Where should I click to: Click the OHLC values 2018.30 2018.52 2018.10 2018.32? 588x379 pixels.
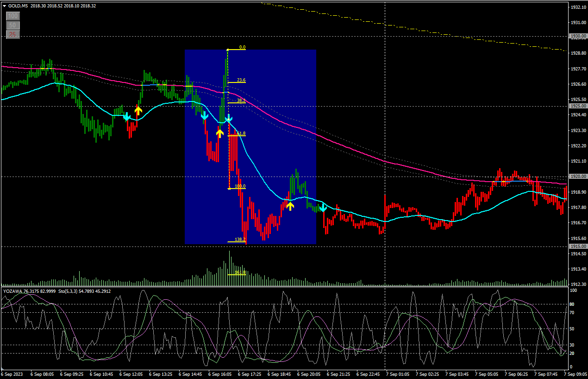pyautogui.click(x=63, y=6)
